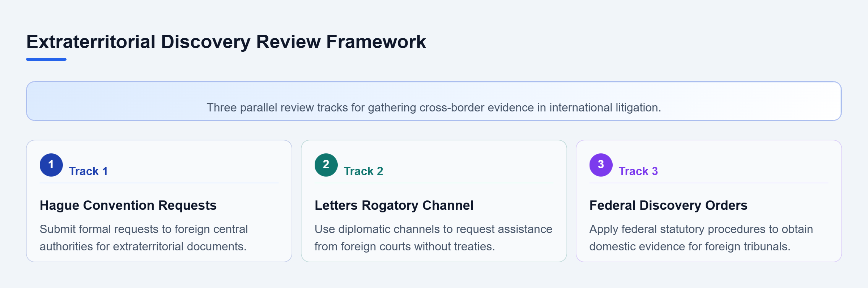This screenshot has height=288, width=868.
Task: Click the "Letters Rogatory Channel" heading
Action: [394, 206]
